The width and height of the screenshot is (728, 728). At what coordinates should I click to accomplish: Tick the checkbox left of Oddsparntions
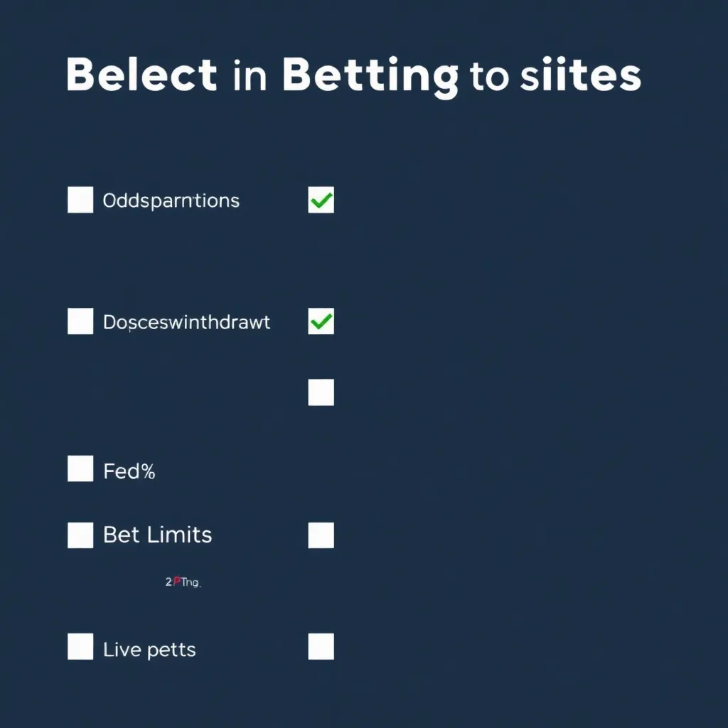[x=80, y=200]
